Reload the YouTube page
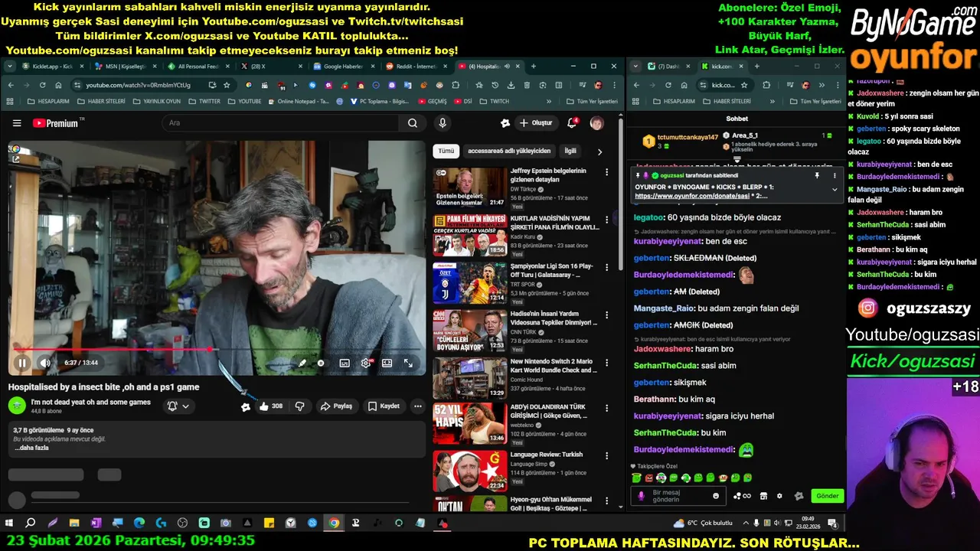The image size is (980, 551). 42,85
